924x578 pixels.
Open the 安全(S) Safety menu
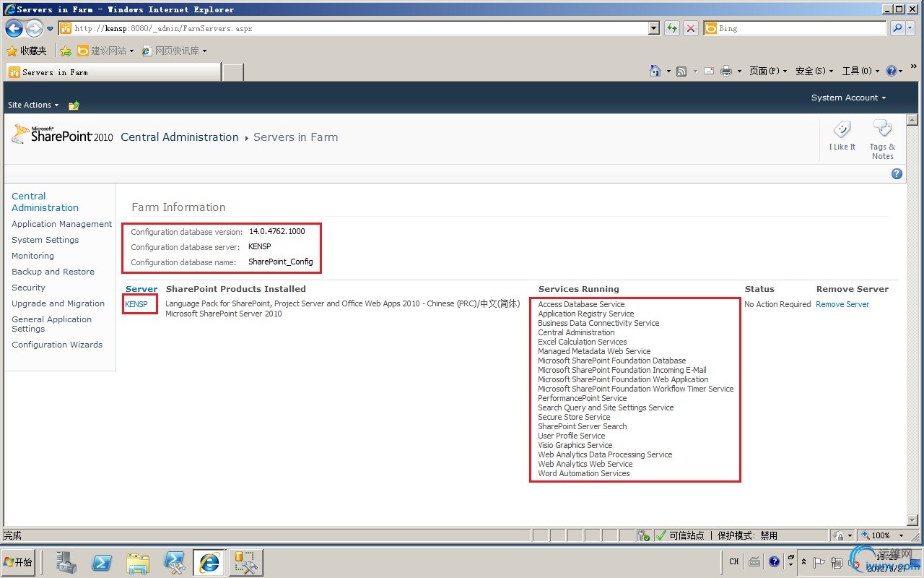coord(814,71)
